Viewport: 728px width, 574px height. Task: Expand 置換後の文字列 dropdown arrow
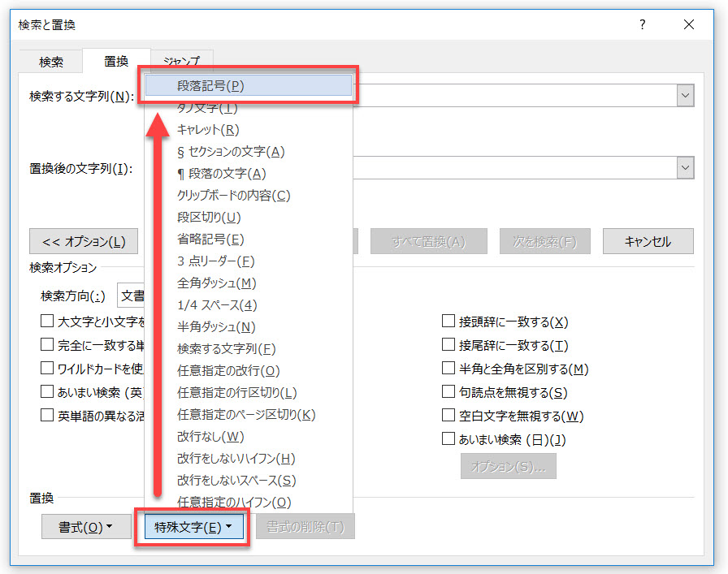tap(685, 168)
